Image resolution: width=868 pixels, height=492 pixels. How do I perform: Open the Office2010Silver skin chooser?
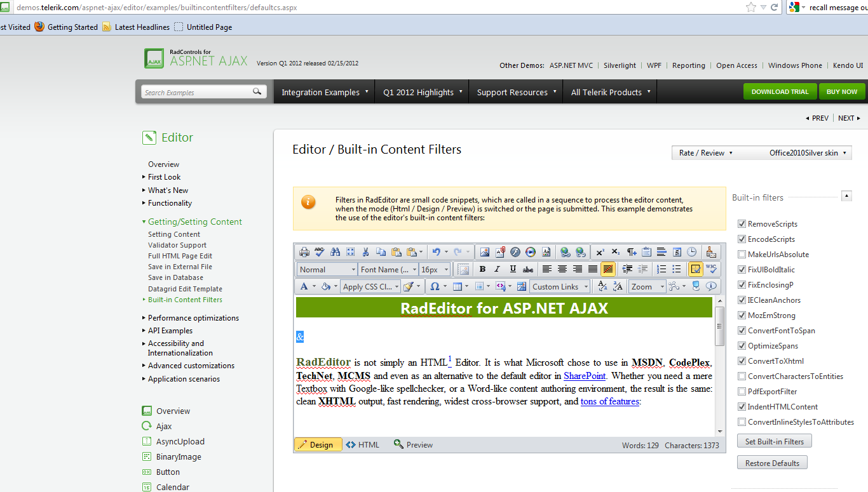coord(808,153)
